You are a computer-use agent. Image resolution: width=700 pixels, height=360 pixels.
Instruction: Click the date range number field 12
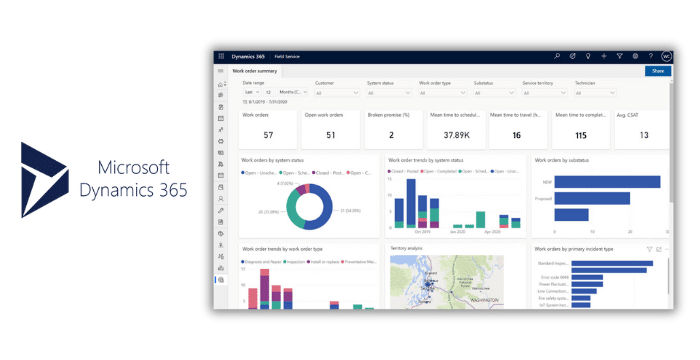269,92
